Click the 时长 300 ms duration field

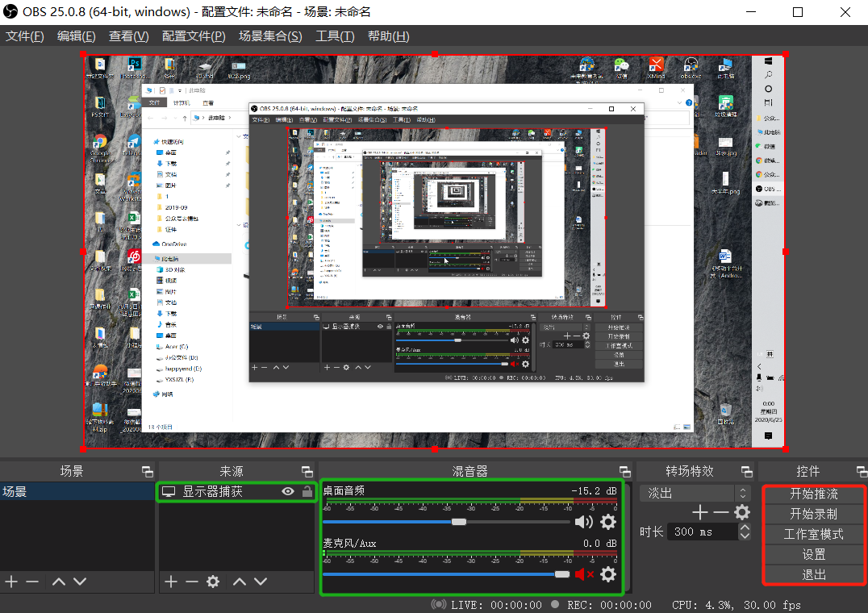tap(703, 532)
